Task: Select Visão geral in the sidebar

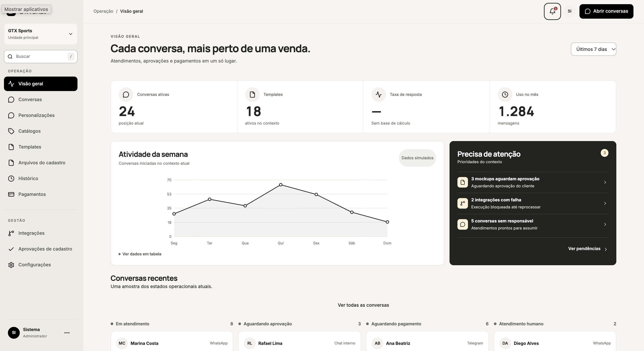Action: point(41,84)
